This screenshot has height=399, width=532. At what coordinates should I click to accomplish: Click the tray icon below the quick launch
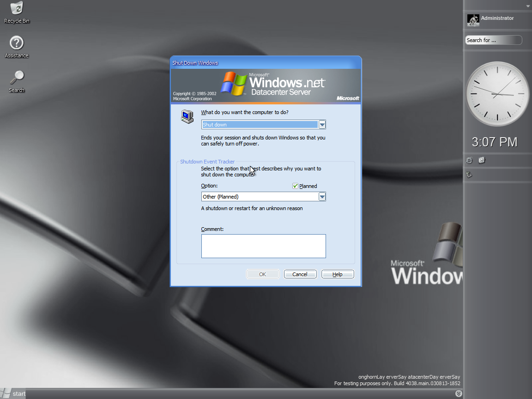point(469,175)
